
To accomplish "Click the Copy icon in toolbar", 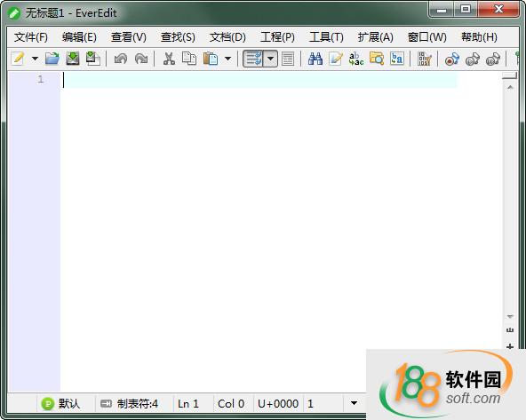I will pyautogui.click(x=189, y=59).
